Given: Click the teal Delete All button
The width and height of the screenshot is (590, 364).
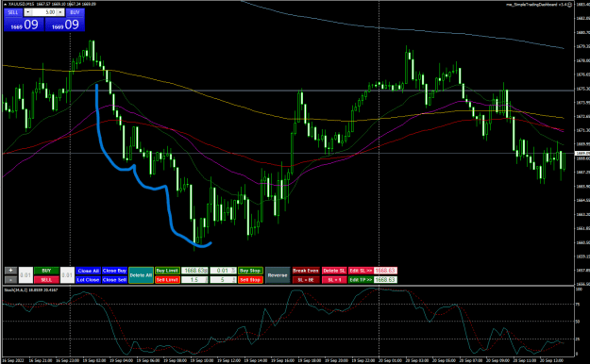Looking at the screenshot, I should click(141, 275).
